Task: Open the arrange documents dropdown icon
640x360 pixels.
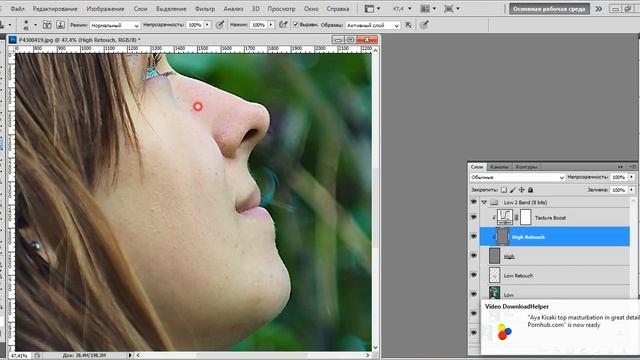Action: coord(428,9)
